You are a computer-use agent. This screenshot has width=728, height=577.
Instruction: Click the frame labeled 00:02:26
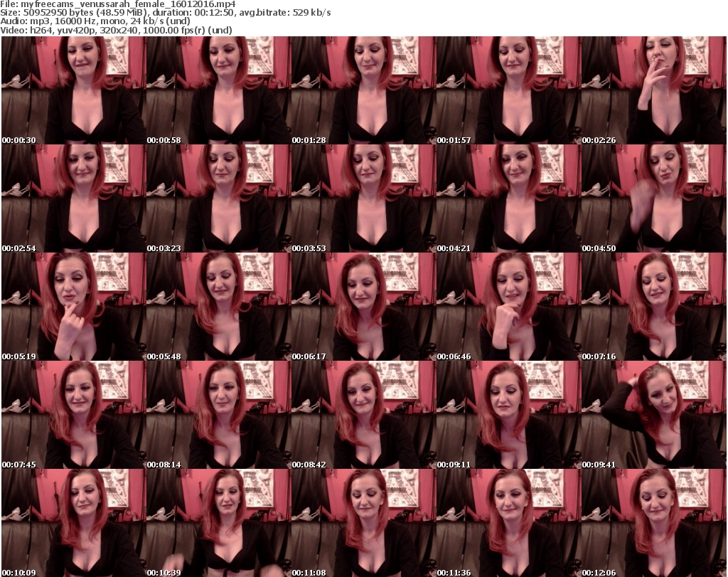coord(653,90)
